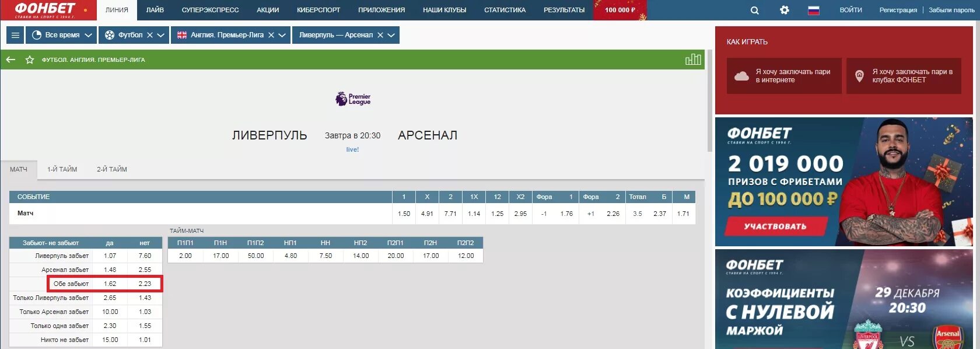Open the СТАТИСТИКА menu item
The width and height of the screenshot is (980, 349).
[x=505, y=10]
